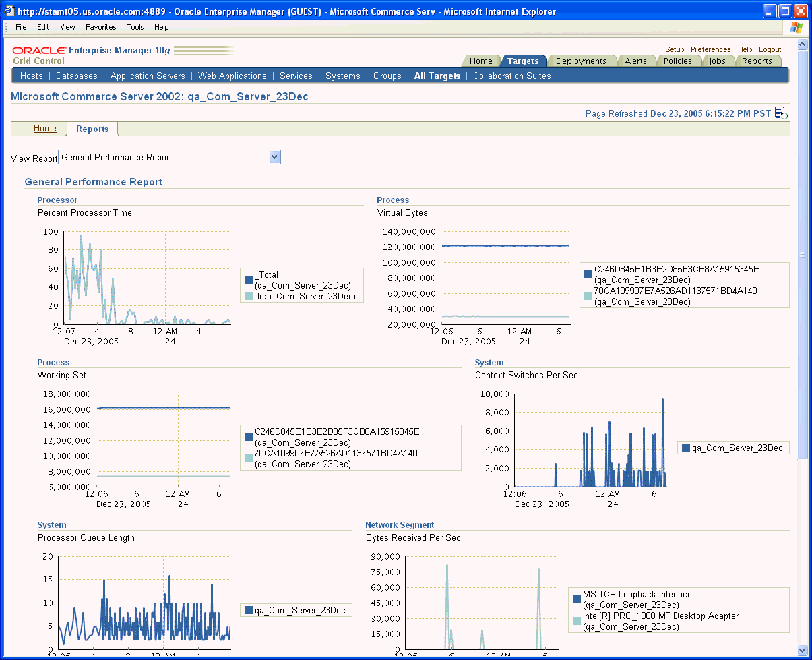Screen dimensions: 812x660
Task: Open the Favorites menu
Action: pyautogui.click(x=100, y=27)
